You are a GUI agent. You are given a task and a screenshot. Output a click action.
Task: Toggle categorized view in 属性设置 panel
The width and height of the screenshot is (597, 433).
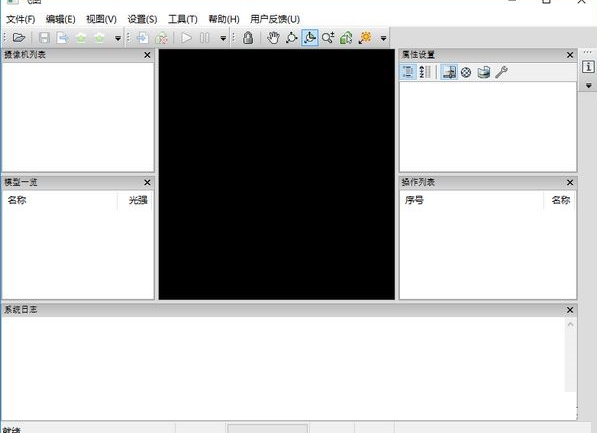pos(408,72)
